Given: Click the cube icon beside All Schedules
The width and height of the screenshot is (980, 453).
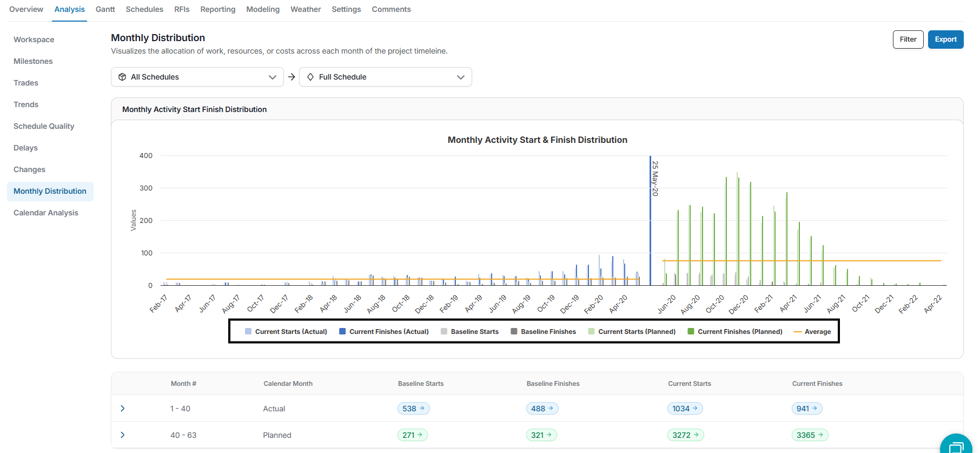Looking at the screenshot, I should click(x=122, y=77).
